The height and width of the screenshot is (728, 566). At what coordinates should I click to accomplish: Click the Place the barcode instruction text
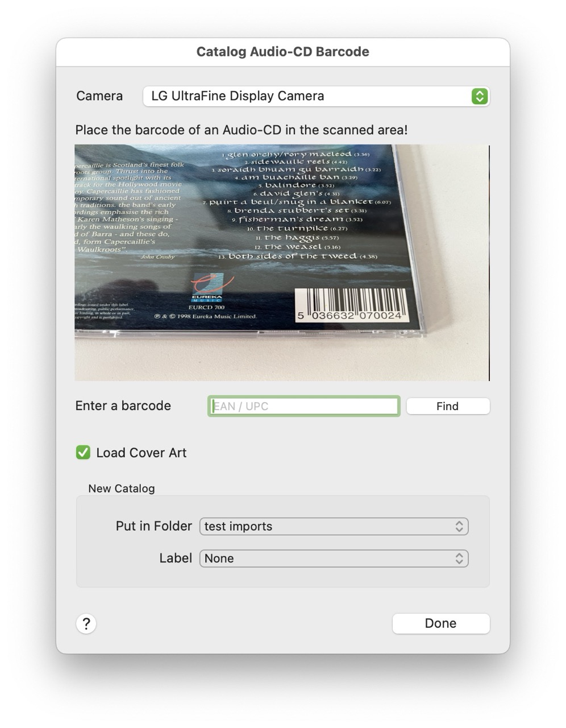coord(242,130)
